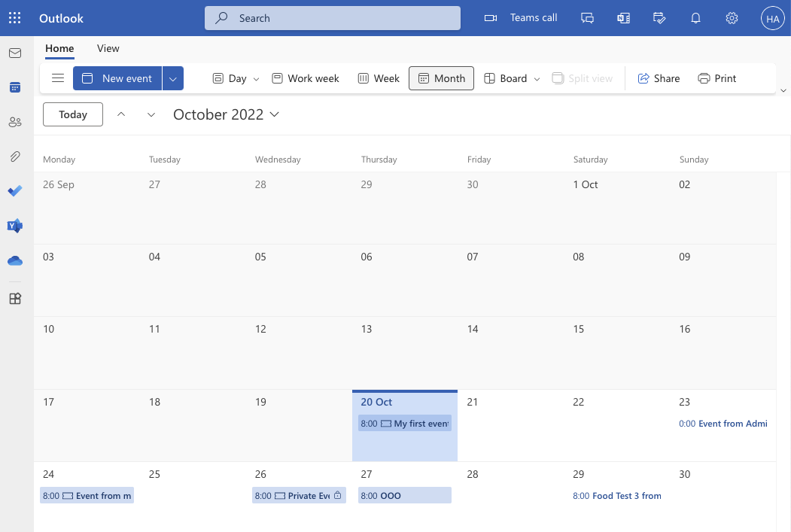Viewport: 791px width, 532px height.
Task: Open 'Food Test 3 from' event
Action: click(617, 496)
